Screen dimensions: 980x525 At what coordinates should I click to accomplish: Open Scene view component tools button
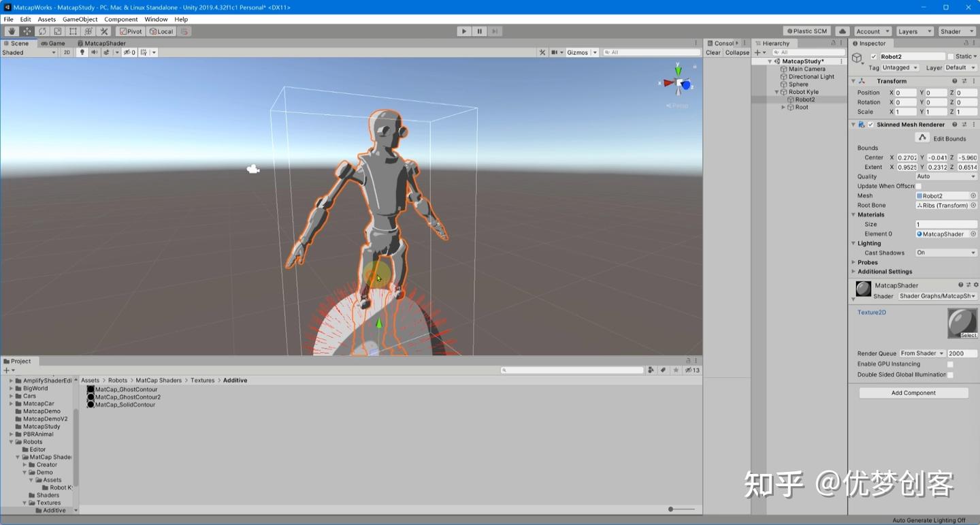coord(542,52)
